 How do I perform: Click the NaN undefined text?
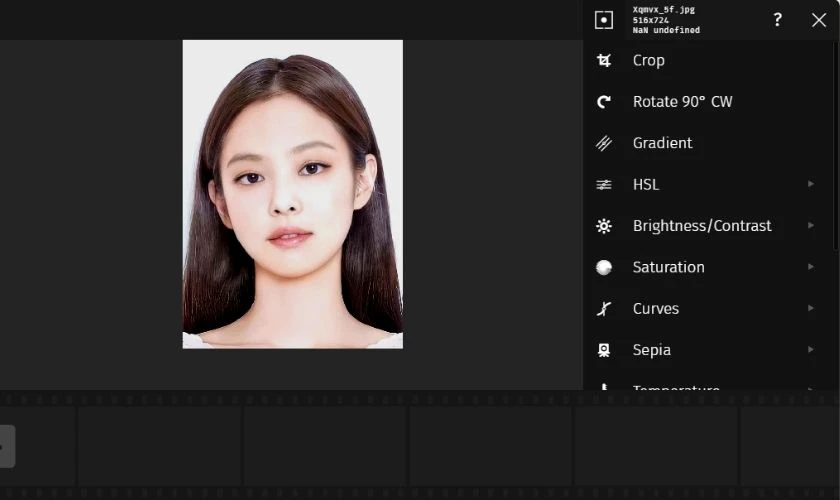[666, 30]
